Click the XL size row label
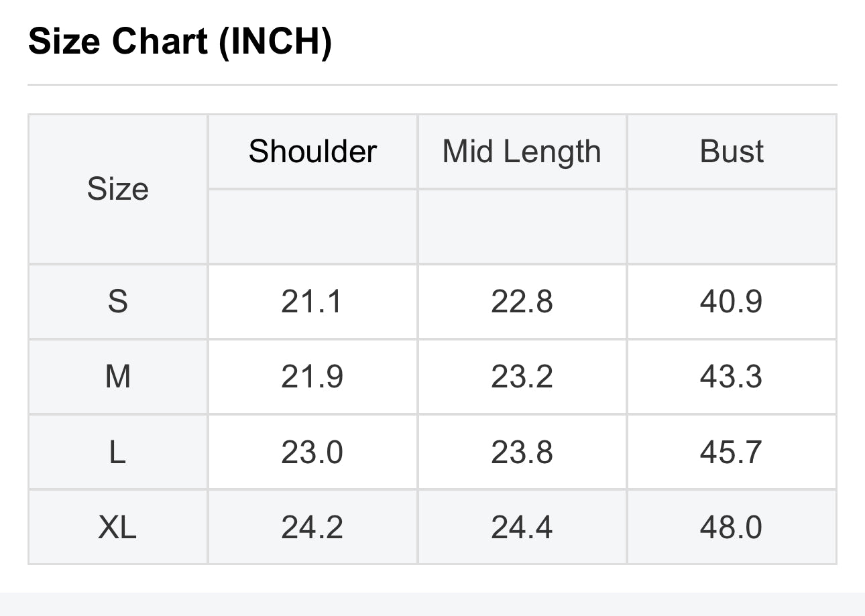Image resolution: width=865 pixels, height=616 pixels. pyautogui.click(x=117, y=527)
